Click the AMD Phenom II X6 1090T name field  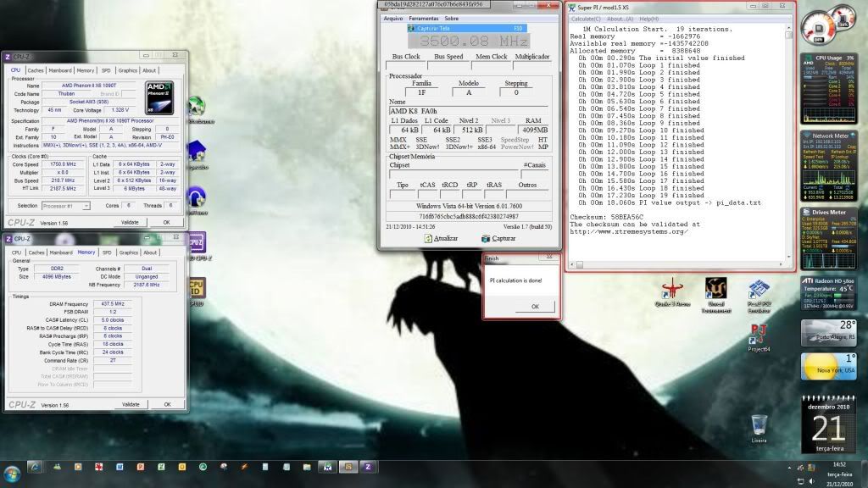pyautogui.click(x=88, y=86)
